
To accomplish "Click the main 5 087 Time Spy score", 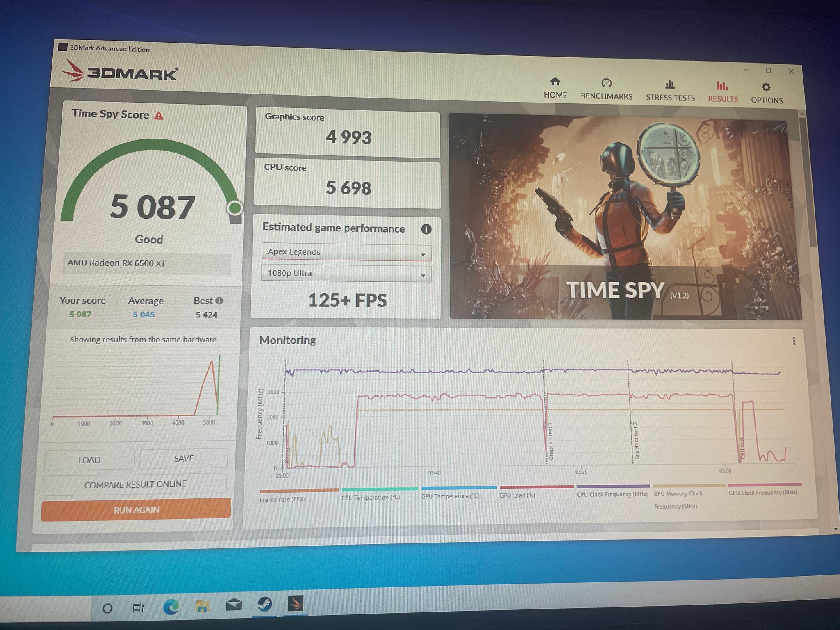I will [x=153, y=207].
